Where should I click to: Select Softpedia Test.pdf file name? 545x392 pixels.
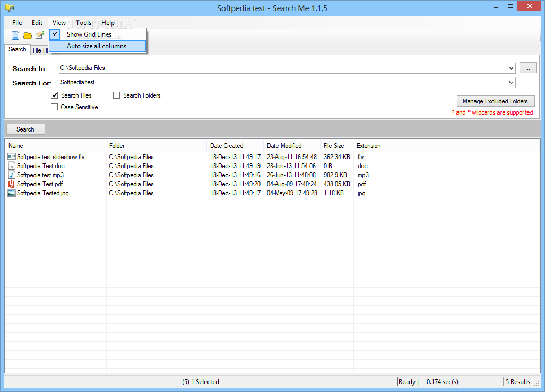pos(40,184)
